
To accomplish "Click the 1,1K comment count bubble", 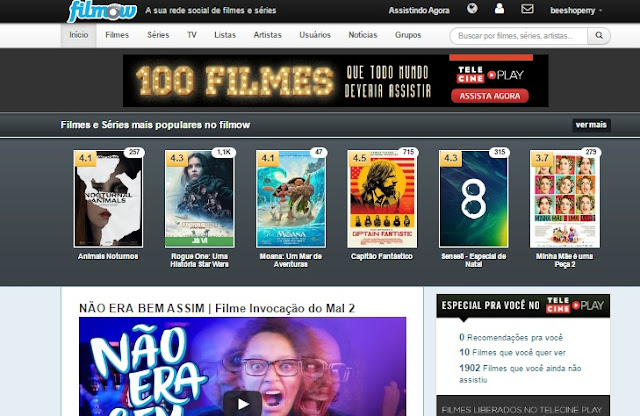I will (x=224, y=152).
